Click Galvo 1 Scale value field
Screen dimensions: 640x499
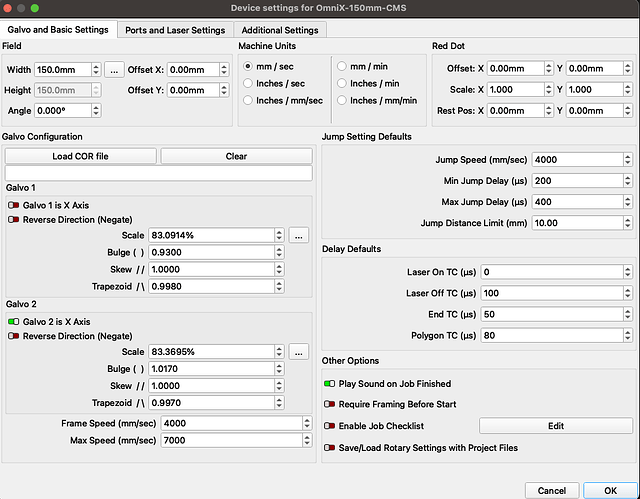[x=211, y=235]
